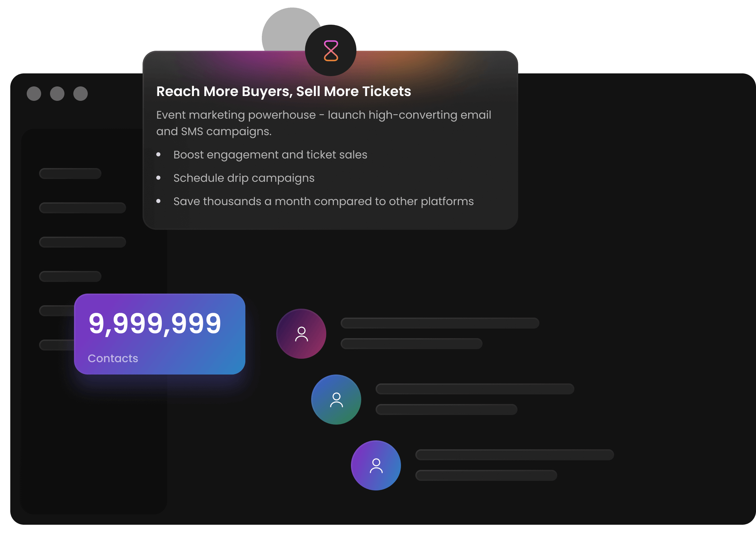Click the "Contacts" label on the gradient card
The image size is (756, 546).
click(x=113, y=358)
